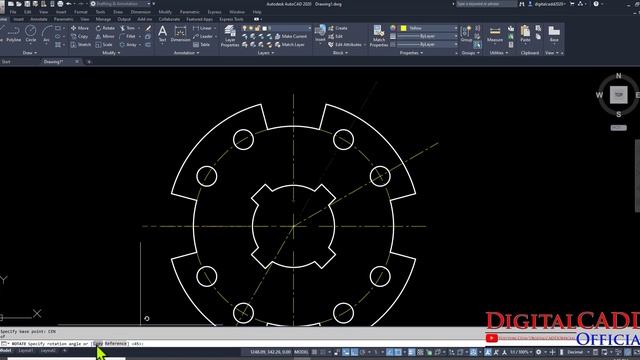Switch to the Layout1 tab

click(x=26, y=351)
